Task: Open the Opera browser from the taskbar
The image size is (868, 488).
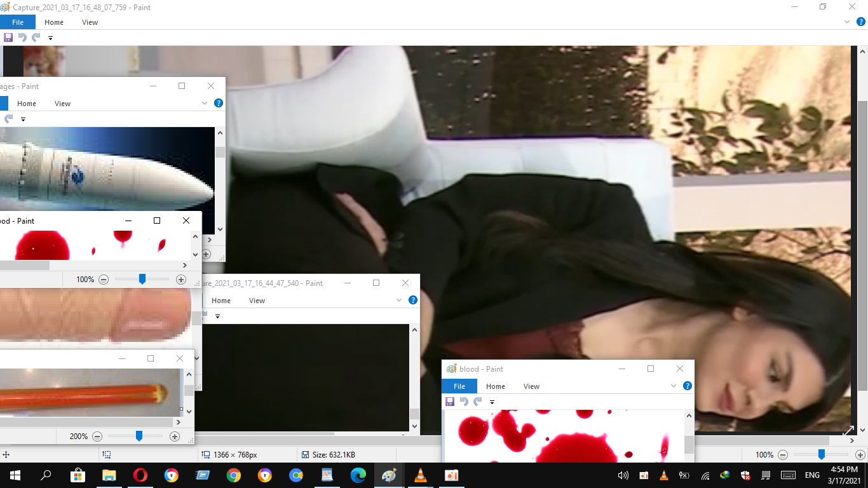Action: [140, 475]
